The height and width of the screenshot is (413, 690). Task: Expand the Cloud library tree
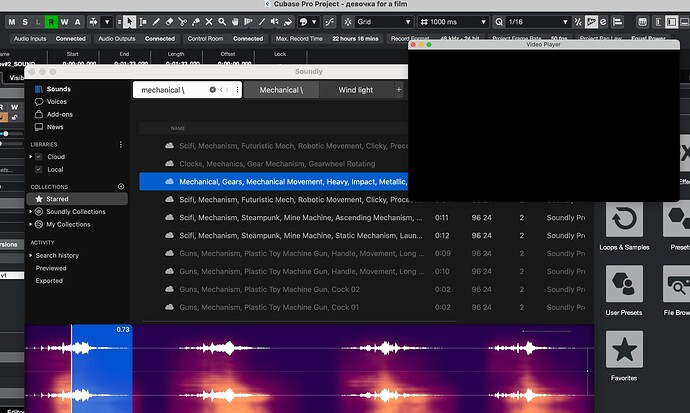click(31, 157)
